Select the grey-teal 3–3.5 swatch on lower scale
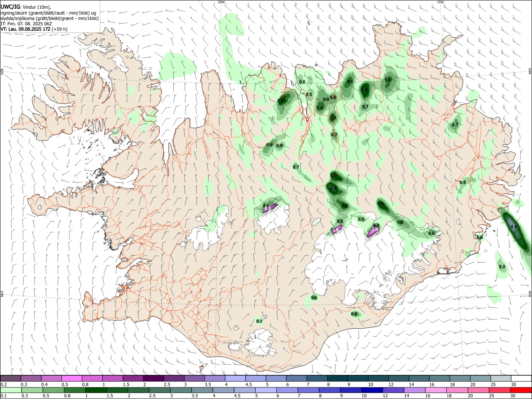532x399 pixels. (181, 390)
